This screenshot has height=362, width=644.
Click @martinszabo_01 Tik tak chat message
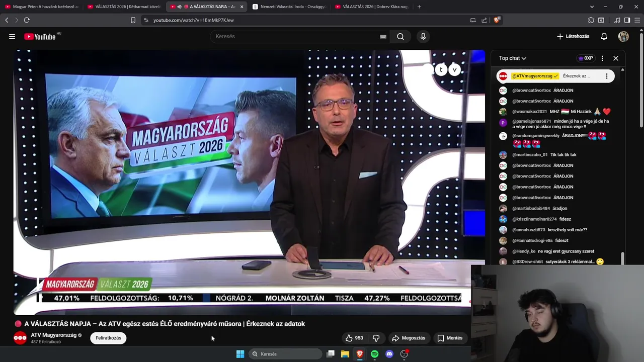coord(557,155)
